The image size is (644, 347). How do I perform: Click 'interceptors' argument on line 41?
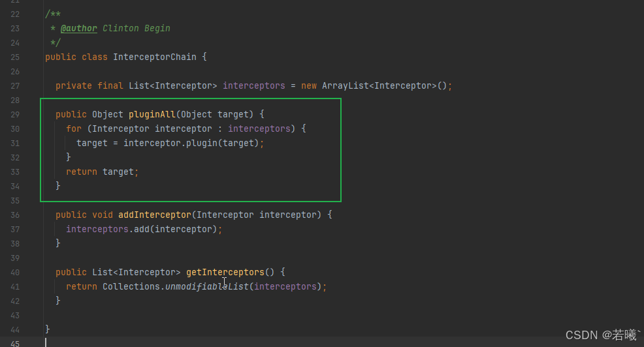285,287
